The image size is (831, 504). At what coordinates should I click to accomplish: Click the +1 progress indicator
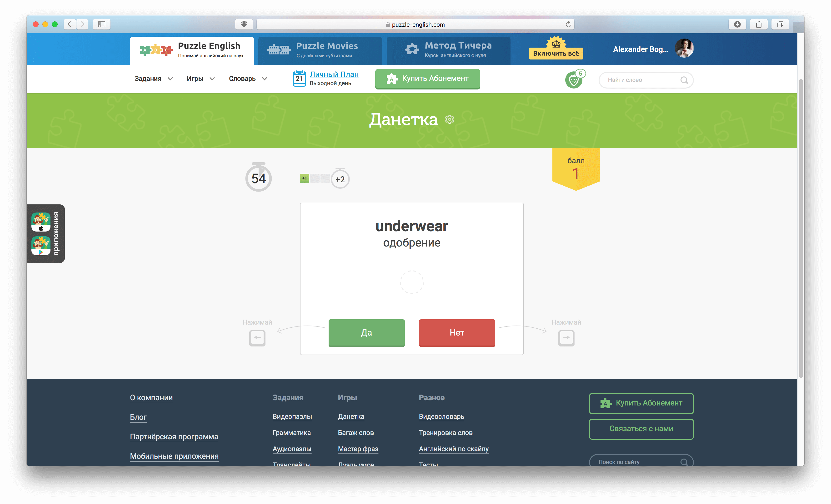[304, 178]
